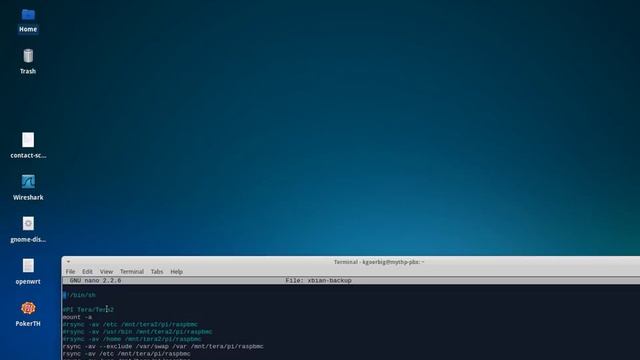Launch the PokerTH desktop icon
This screenshot has height=360, width=640.
(28, 314)
